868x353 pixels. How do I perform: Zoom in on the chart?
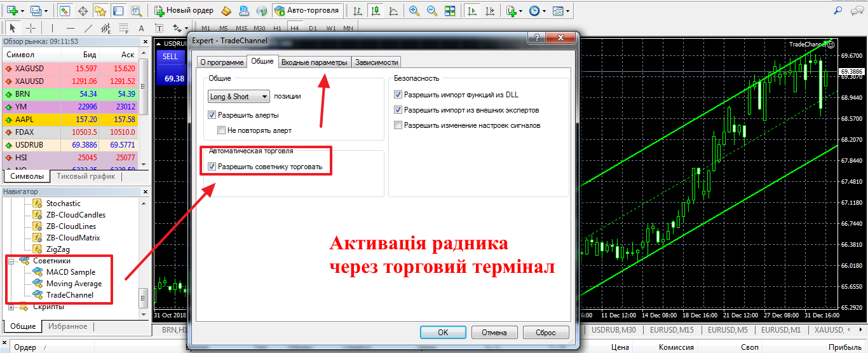(x=414, y=11)
